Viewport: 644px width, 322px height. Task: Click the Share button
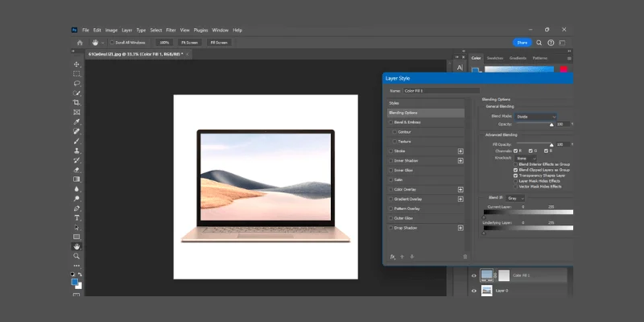pyautogui.click(x=522, y=43)
